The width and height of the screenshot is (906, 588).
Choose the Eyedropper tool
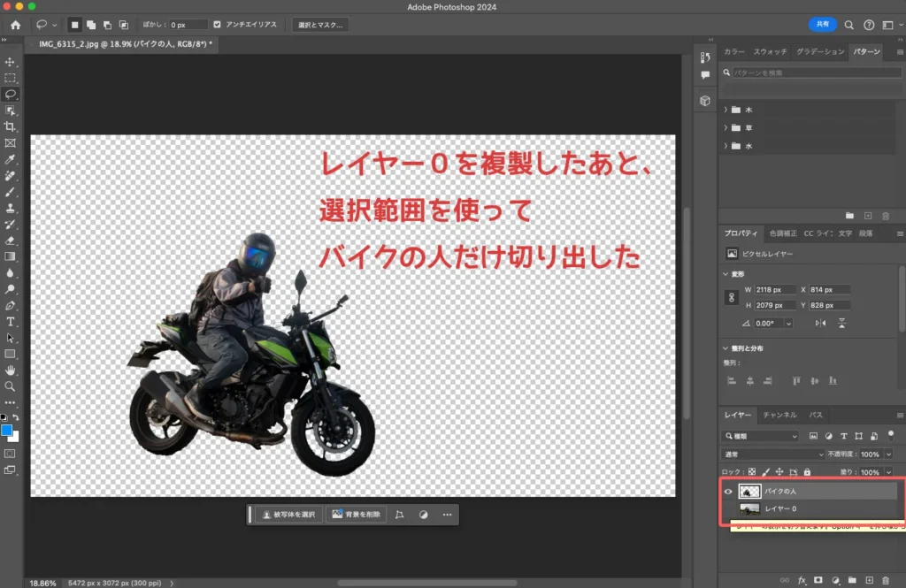click(x=11, y=159)
